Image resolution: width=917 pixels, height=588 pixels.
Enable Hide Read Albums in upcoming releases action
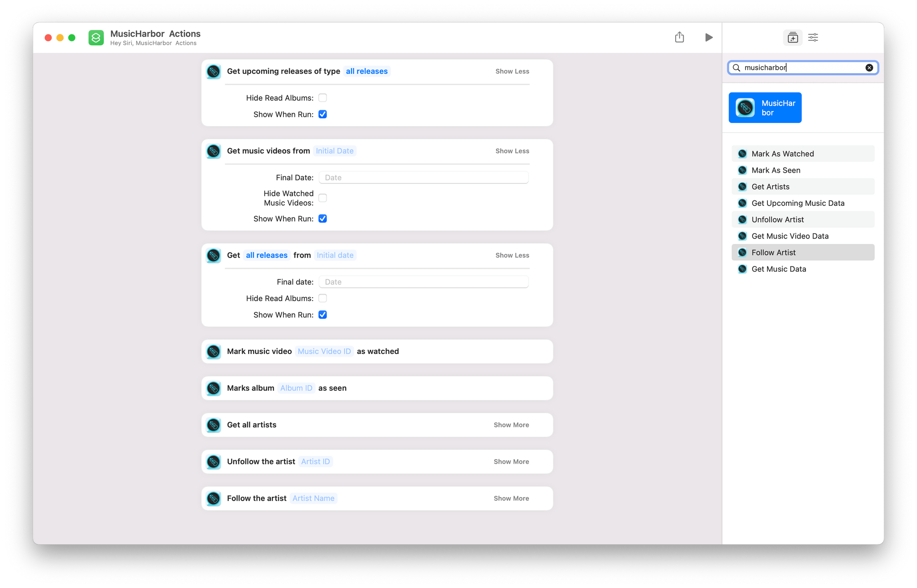coord(322,98)
